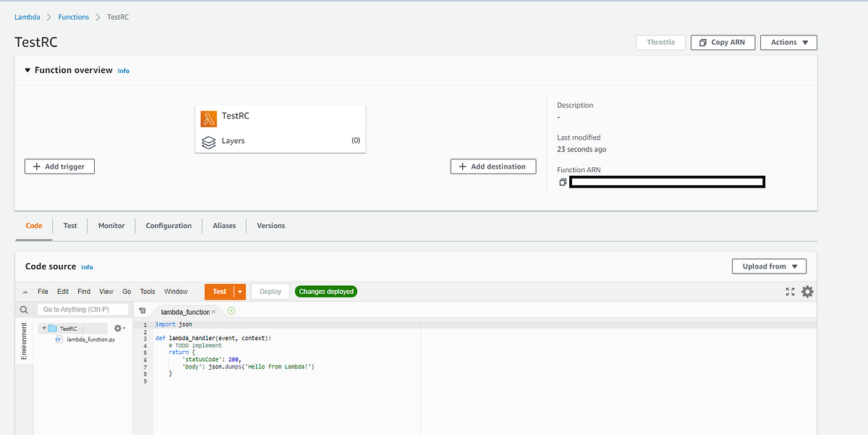Click the Add destination button
The width and height of the screenshot is (868, 435).
(493, 166)
